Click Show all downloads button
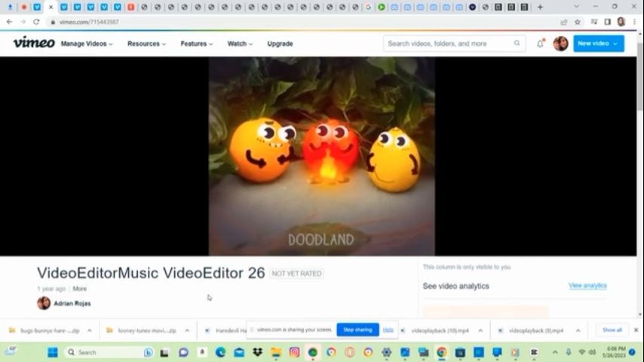This screenshot has height=362, width=644. [612, 330]
